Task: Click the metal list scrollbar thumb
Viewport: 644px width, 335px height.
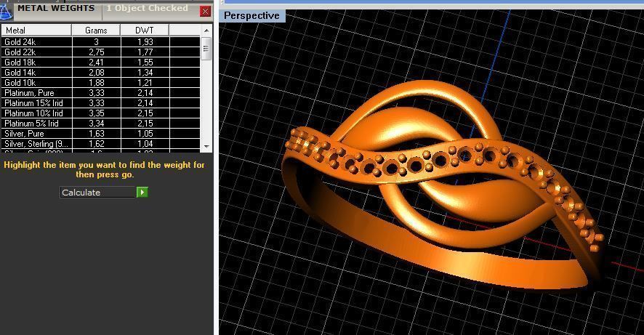Action: coord(206,49)
